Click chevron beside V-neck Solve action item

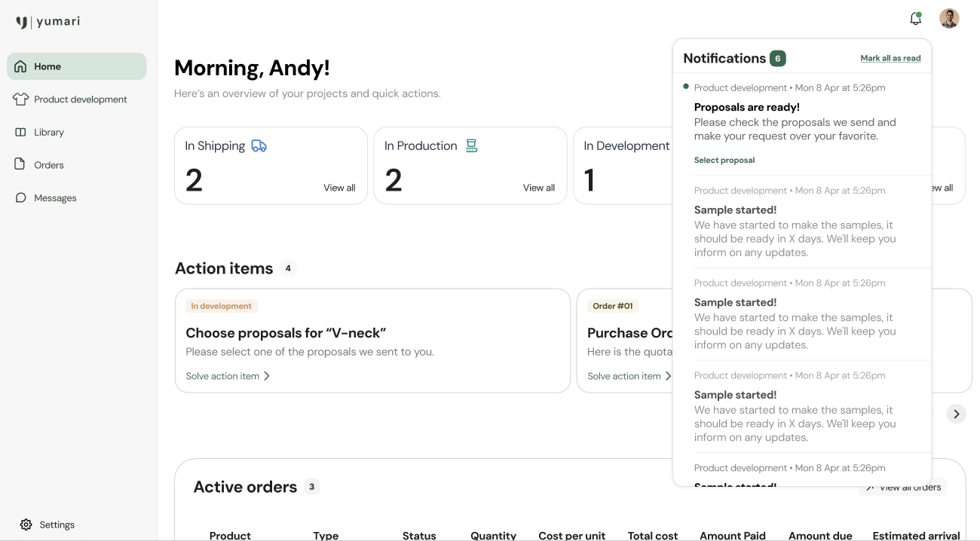tap(267, 376)
